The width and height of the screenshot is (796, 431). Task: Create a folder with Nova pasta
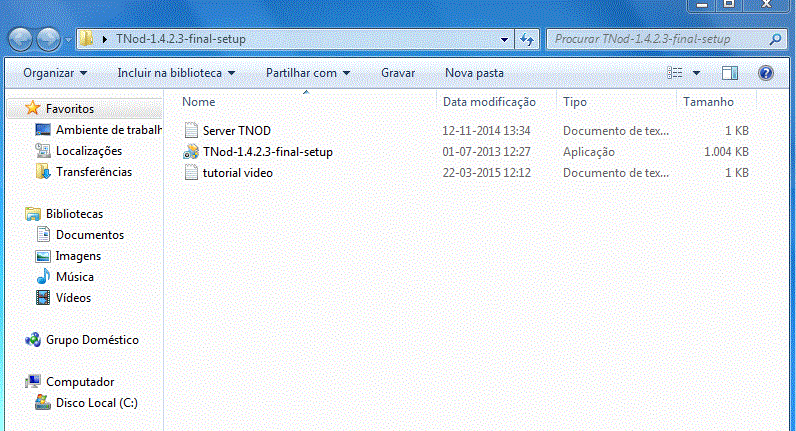tap(474, 73)
